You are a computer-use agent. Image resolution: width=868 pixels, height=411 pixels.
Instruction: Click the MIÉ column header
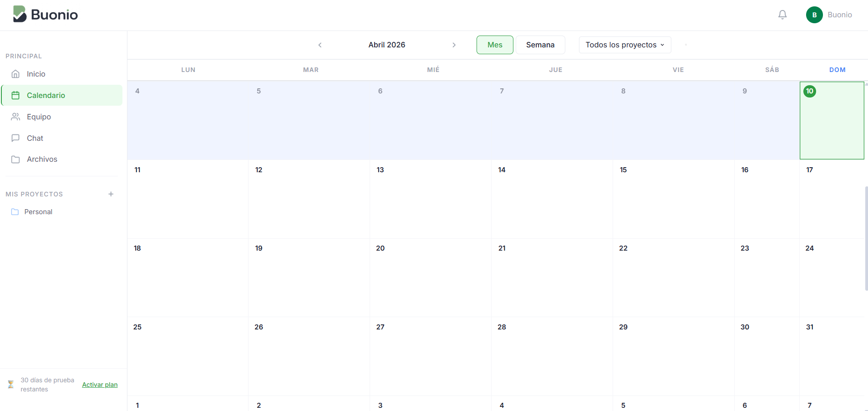(x=433, y=70)
